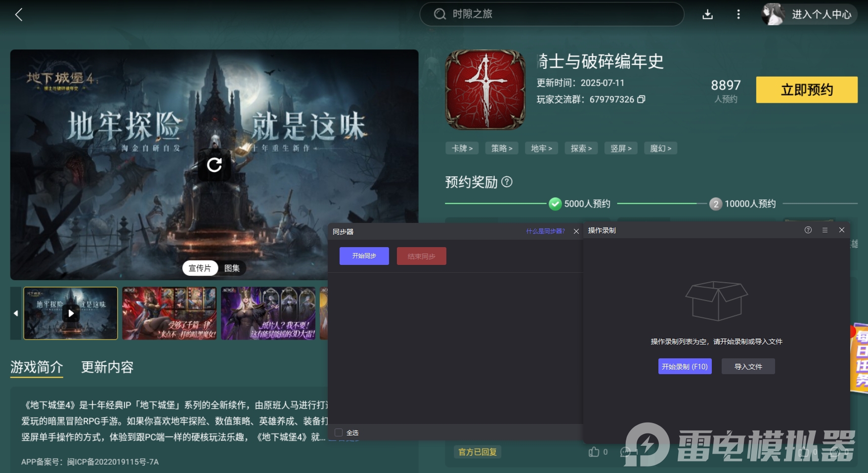The image size is (868, 473).
Task: Tick the 全选 checkbox
Action: pos(339,432)
